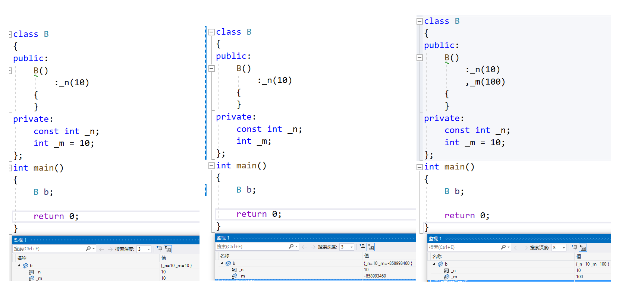Image resolution: width=644 pixels, height=298 pixels.
Task: Click back arrow in right watch panel
Action: 516,248
